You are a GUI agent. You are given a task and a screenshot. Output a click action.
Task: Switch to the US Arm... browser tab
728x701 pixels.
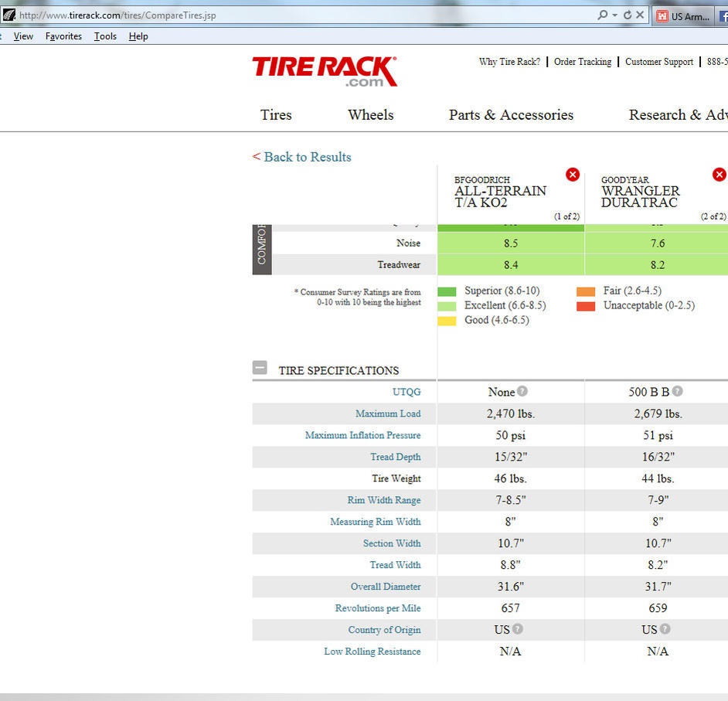pos(683,16)
